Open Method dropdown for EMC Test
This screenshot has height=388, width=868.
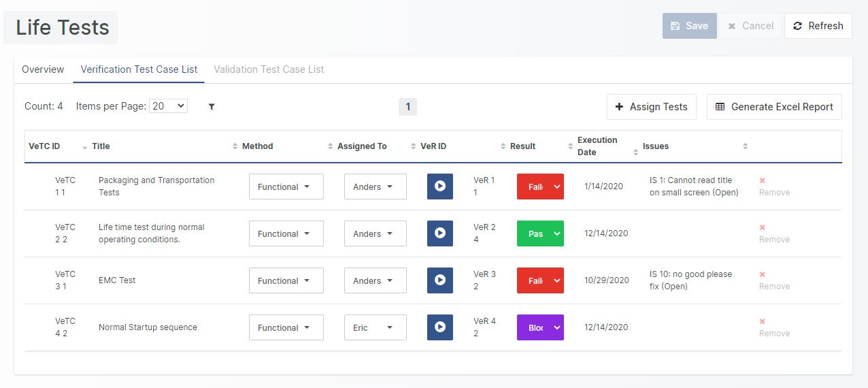(286, 280)
